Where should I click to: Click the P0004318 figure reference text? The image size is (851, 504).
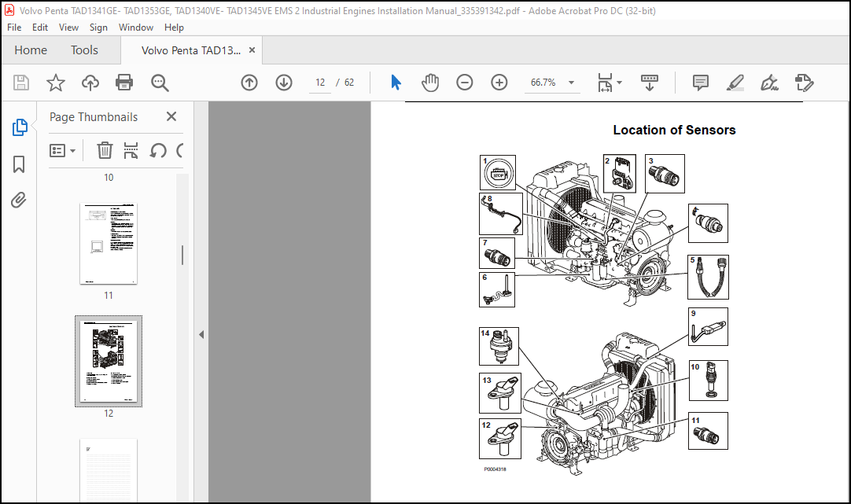[x=495, y=469]
